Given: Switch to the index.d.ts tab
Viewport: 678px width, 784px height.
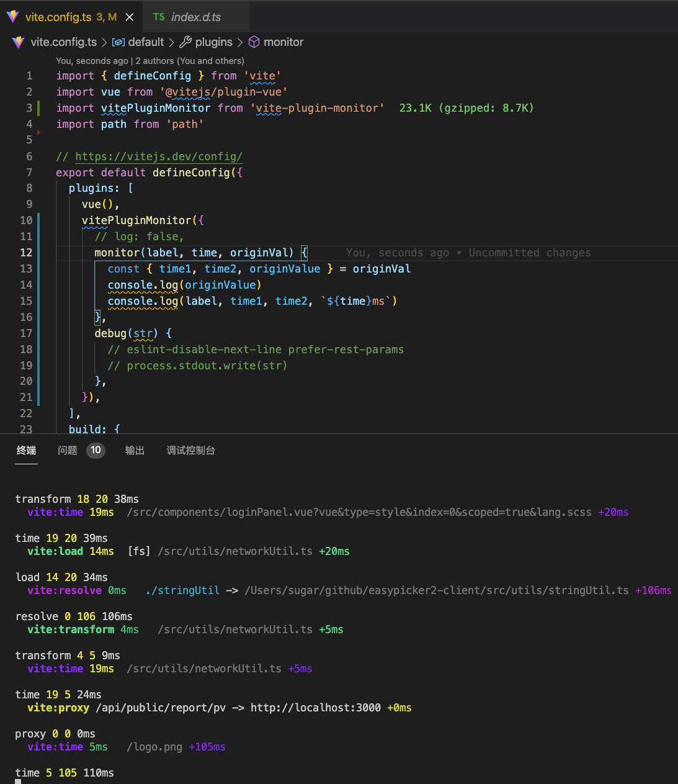Looking at the screenshot, I should click(196, 17).
